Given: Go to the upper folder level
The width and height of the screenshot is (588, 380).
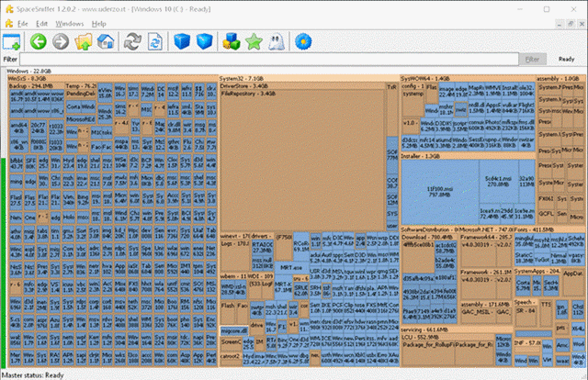Looking at the screenshot, I should coord(83,41).
